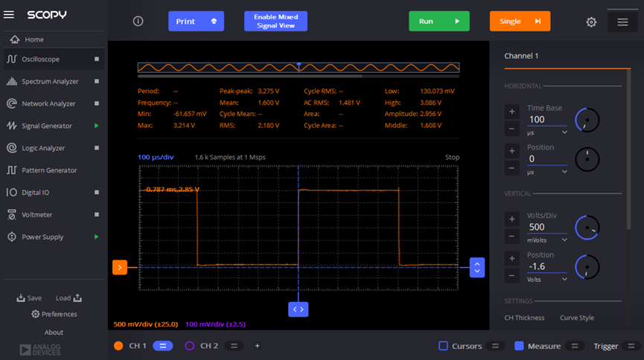Image resolution: width=644 pixels, height=360 pixels.
Task: Open Trigger settings icon
Action: pyautogui.click(x=631, y=346)
